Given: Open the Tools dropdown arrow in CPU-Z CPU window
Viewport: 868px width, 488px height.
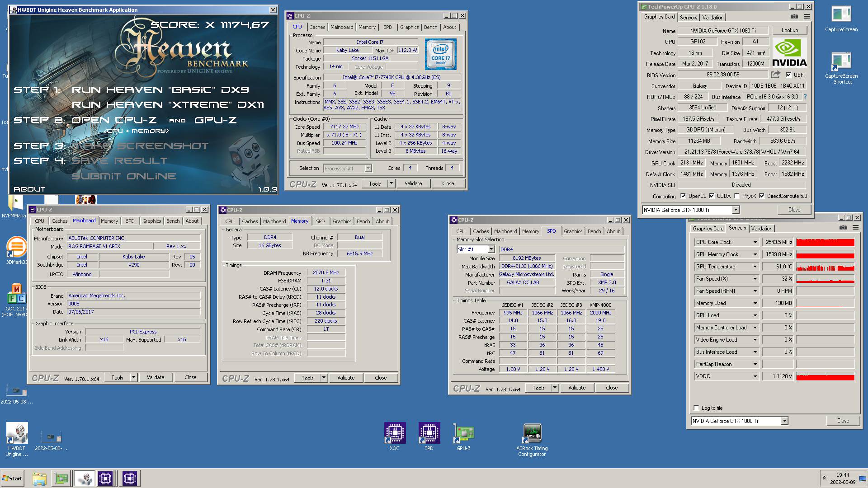Looking at the screenshot, I should tap(391, 183).
